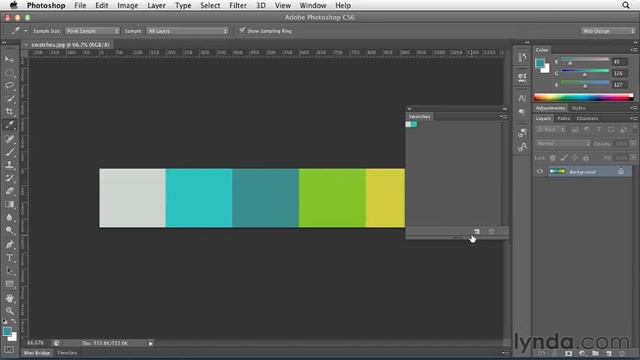The height and width of the screenshot is (360, 640).
Task: Toggle lock all padlock icon
Action: 586,157
